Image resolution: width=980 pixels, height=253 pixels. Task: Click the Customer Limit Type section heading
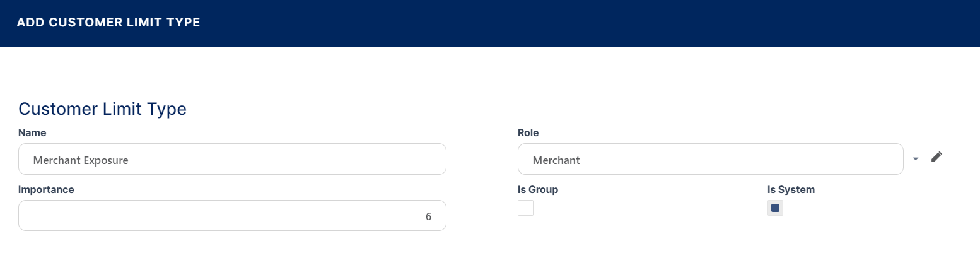102,109
